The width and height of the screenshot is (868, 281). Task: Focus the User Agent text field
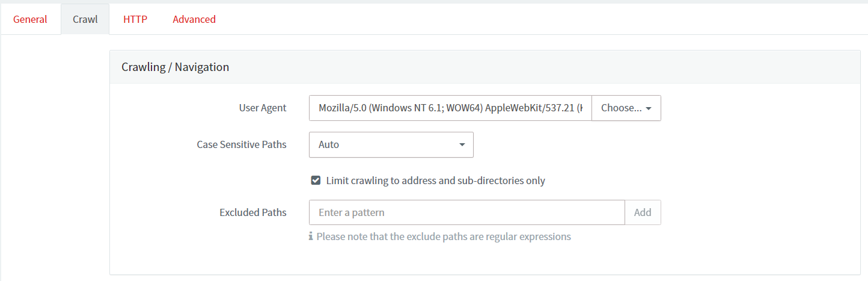click(450, 108)
